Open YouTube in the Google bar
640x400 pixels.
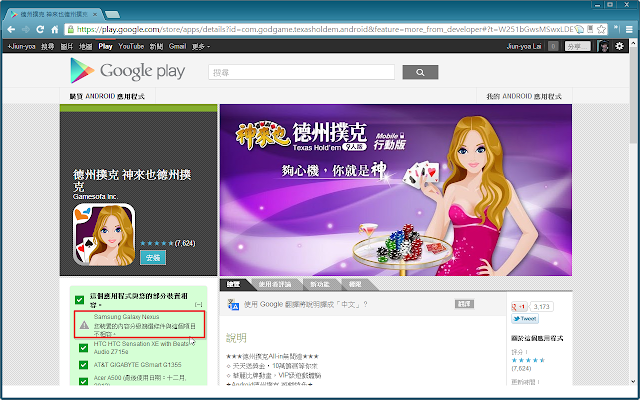point(131,47)
